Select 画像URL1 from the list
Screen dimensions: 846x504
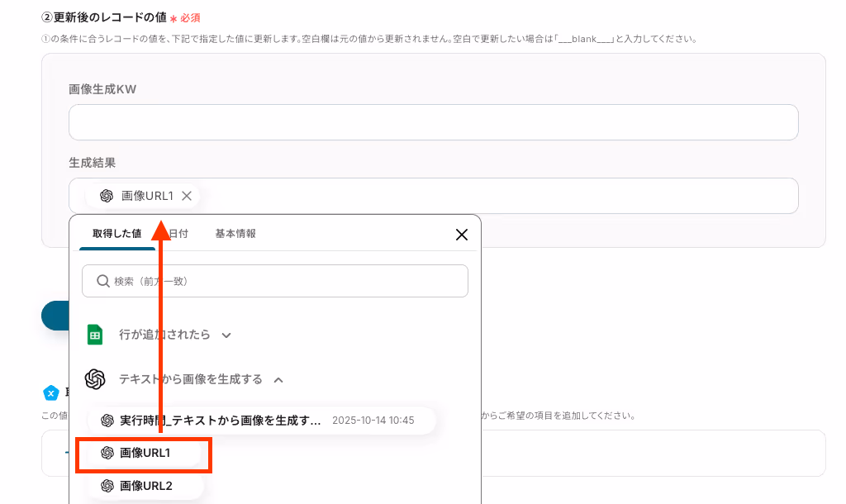click(x=145, y=453)
